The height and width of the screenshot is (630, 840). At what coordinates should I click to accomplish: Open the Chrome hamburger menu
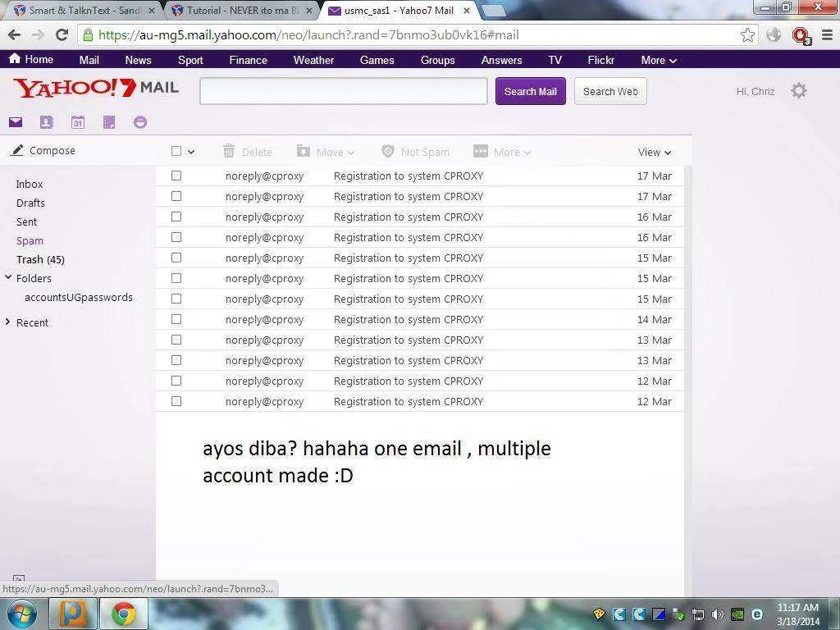point(827,35)
